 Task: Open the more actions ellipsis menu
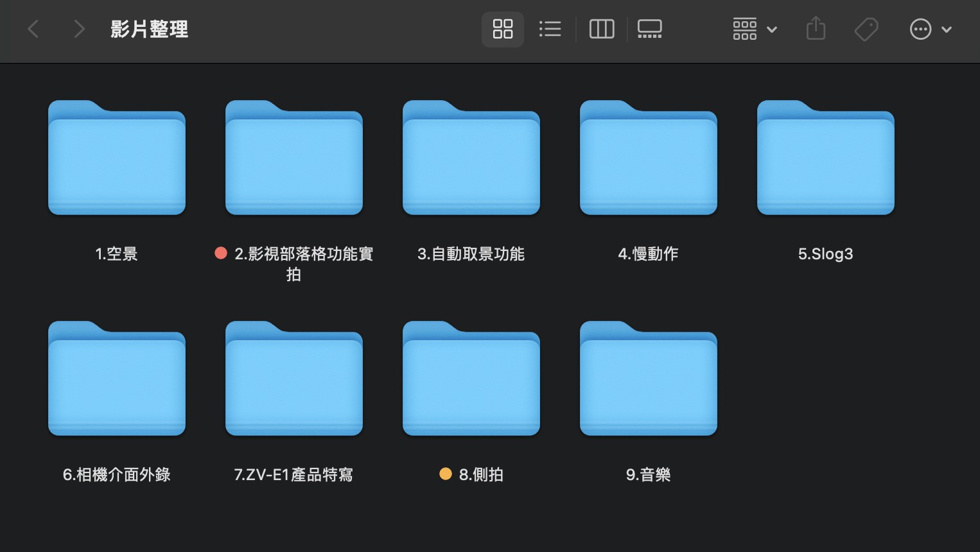(931, 29)
